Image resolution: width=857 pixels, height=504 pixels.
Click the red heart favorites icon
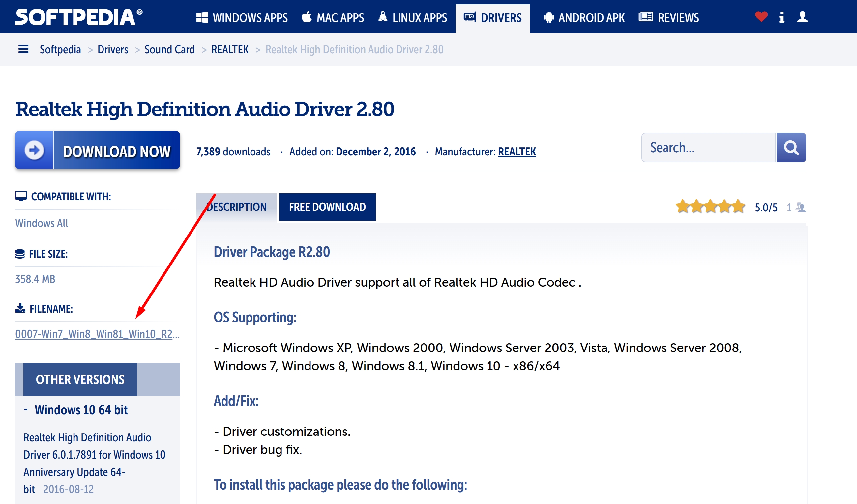[761, 17]
